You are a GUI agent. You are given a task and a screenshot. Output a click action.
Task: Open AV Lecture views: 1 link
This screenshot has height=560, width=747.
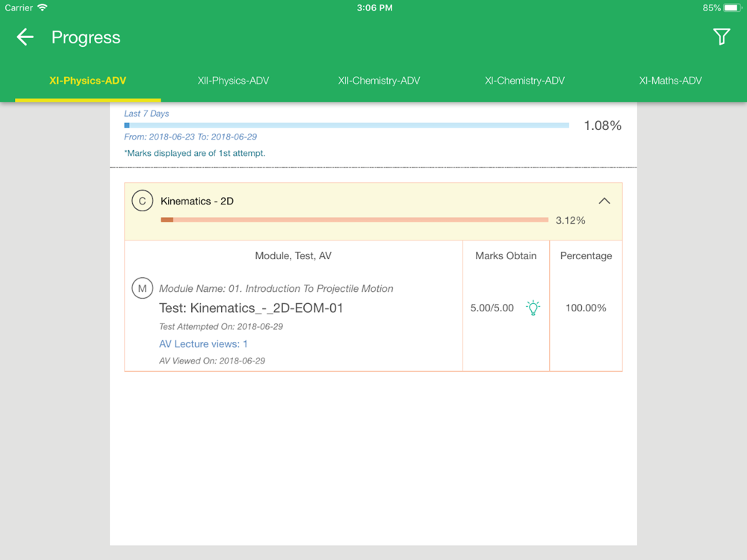[x=203, y=344]
